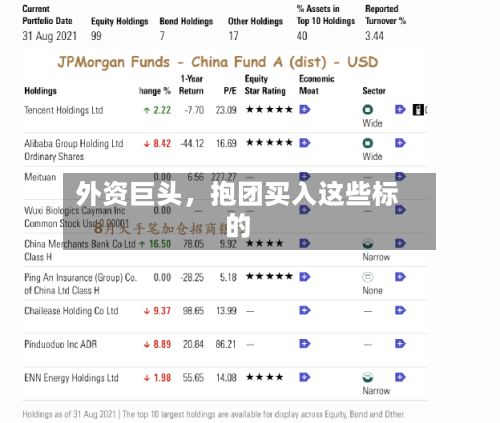Viewport: 500px width, 423px height.
Task: Click Tencent change value 2.22
Action: pyautogui.click(x=162, y=110)
